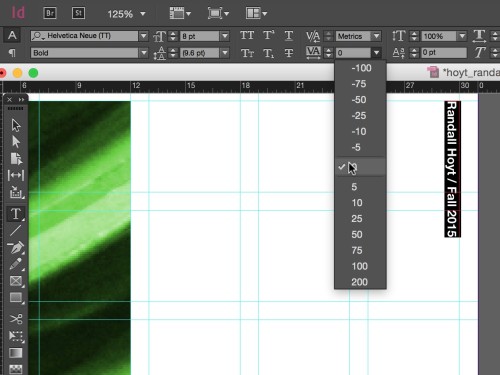The image size is (500, 375).
Task: Select the Content Collector tool
Action: 16,192
